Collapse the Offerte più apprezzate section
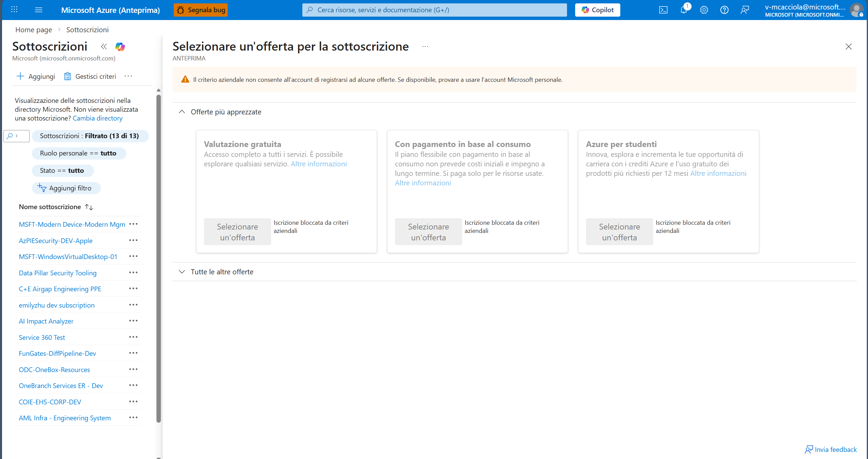 (220, 112)
